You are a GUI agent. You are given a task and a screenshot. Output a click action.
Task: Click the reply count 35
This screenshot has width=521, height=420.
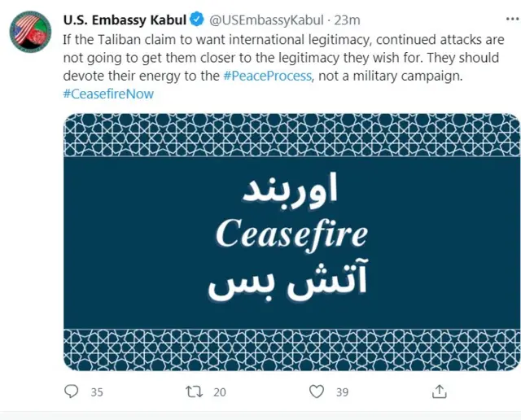click(97, 392)
